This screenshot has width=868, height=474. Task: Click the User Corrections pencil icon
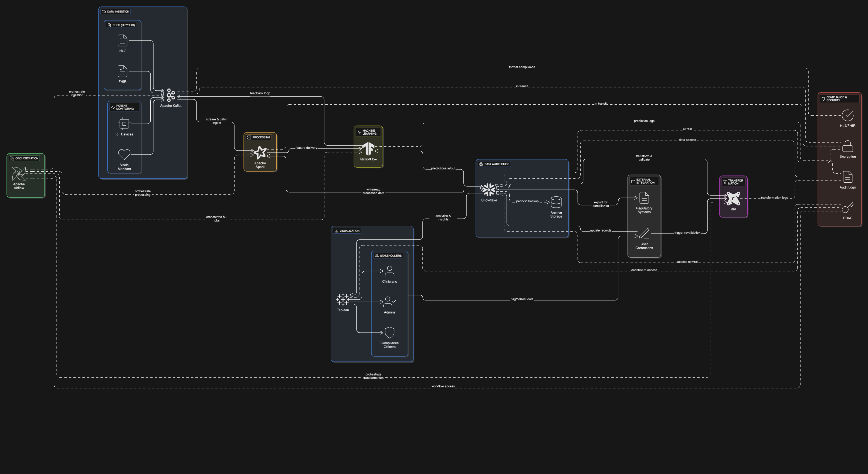(x=644, y=233)
